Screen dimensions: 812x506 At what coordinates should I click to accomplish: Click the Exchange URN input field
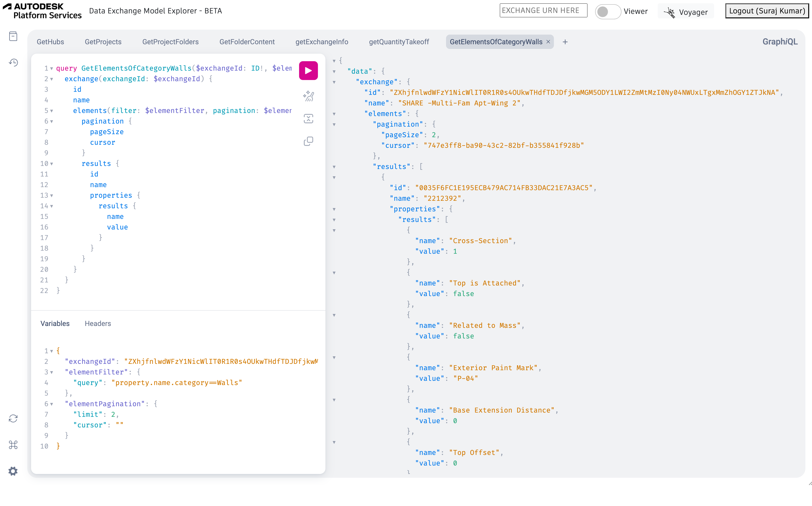[543, 10]
